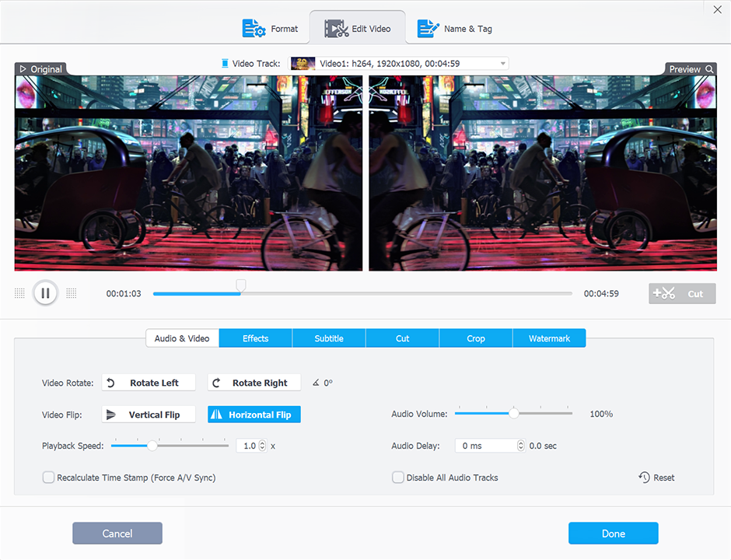This screenshot has height=560, width=731.
Task: Select the Audio & Video sub-tab
Action: point(182,338)
